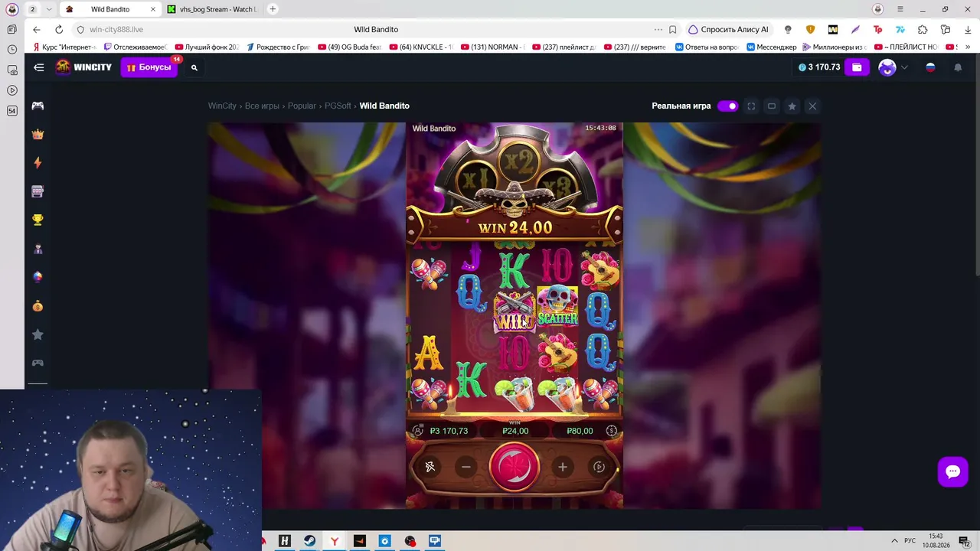
Task: Open a new browser tab
Action: coord(273,9)
